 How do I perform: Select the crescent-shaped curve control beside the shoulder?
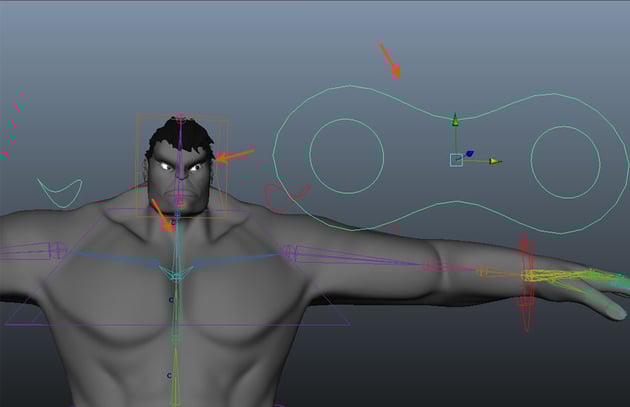click(x=60, y=193)
